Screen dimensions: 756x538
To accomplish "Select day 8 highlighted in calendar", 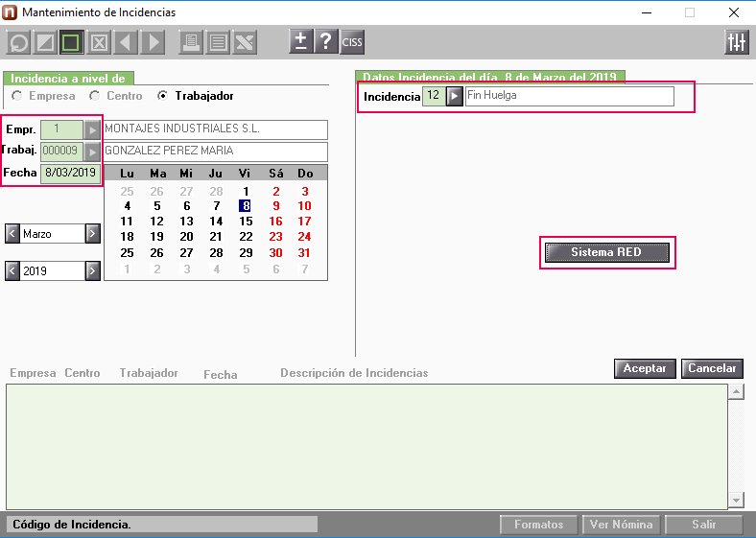I will coord(246,206).
